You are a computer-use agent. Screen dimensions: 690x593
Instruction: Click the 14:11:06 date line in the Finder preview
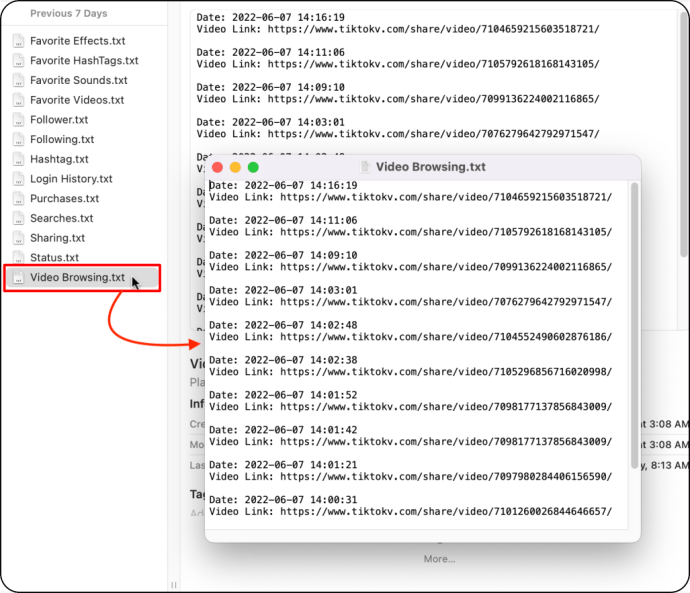coord(271,52)
